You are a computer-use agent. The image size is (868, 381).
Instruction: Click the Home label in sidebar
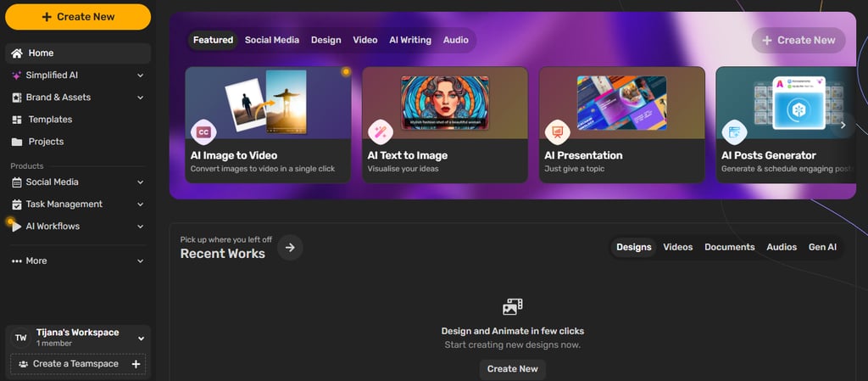[41, 53]
